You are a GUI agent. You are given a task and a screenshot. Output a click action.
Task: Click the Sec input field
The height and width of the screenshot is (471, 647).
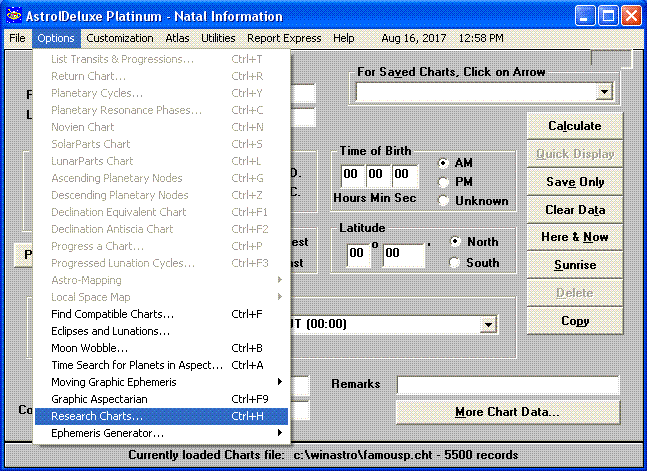pyautogui.click(x=404, y=175)
